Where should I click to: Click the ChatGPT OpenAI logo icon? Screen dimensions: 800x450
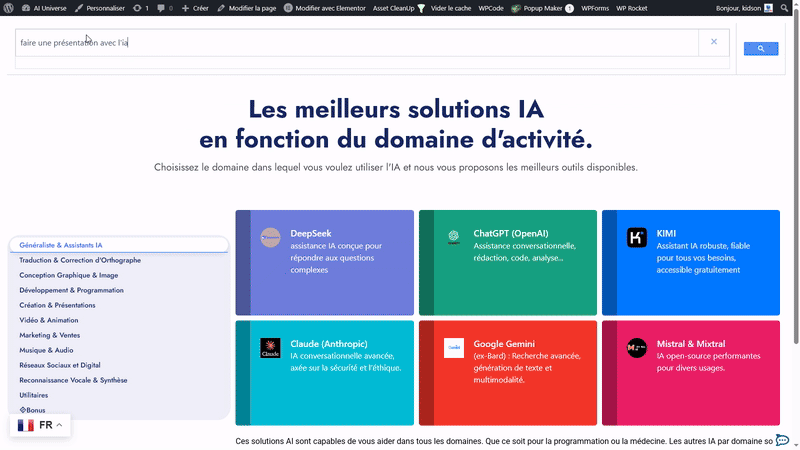tap(454, 237)
